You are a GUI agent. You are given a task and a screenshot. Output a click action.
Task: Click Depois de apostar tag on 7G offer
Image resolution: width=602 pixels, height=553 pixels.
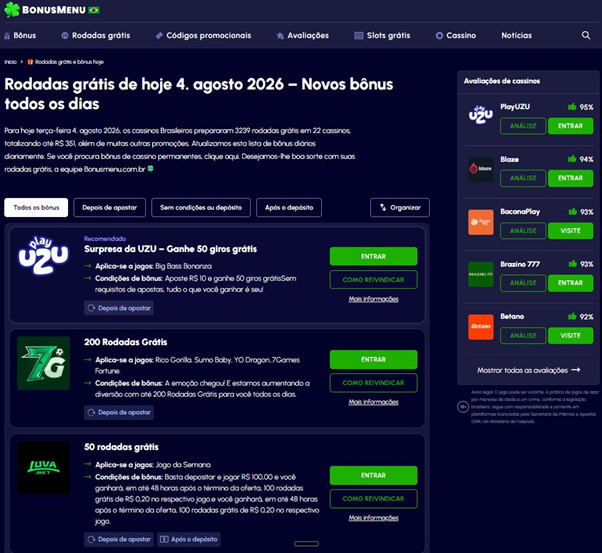pos(119,412)
